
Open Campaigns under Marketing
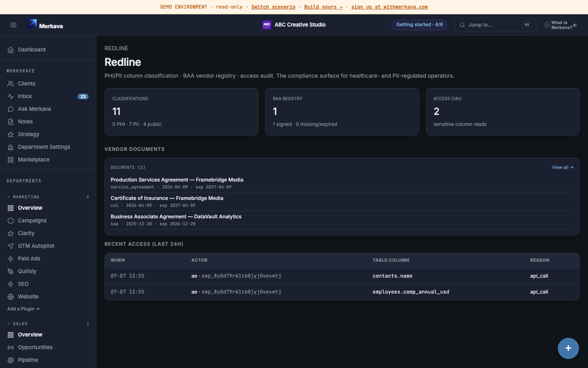pyautogui.click(x=48, y=221)
